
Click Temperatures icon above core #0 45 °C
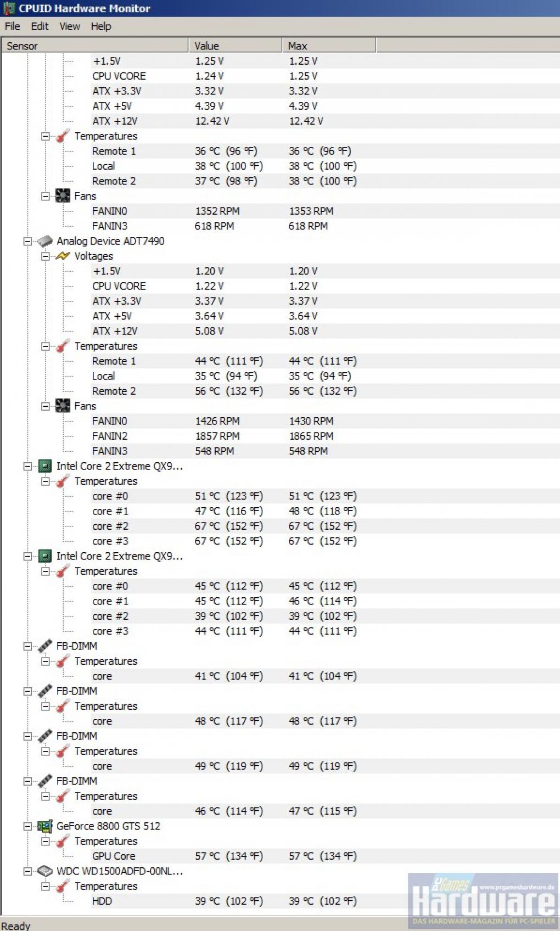pos(63,571)
